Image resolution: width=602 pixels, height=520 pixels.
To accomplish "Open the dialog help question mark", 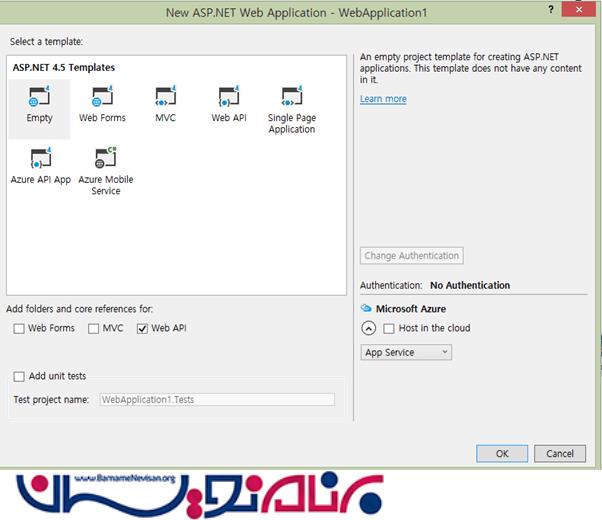I will click(551, 10).
